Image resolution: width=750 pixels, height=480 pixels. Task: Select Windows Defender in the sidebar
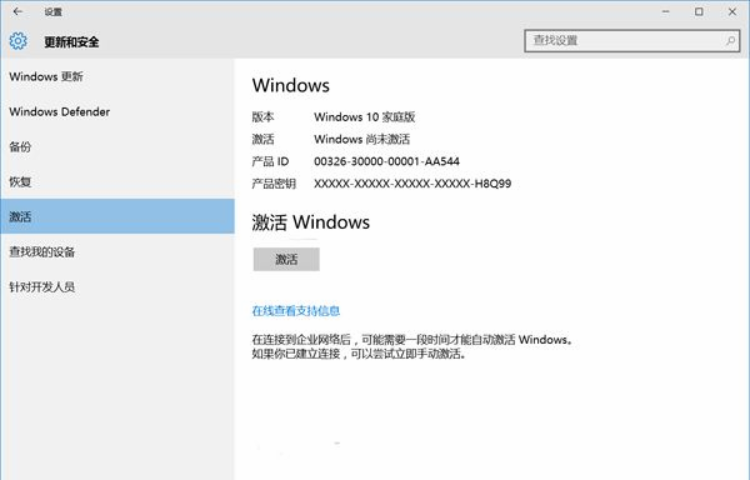(59, 112)
